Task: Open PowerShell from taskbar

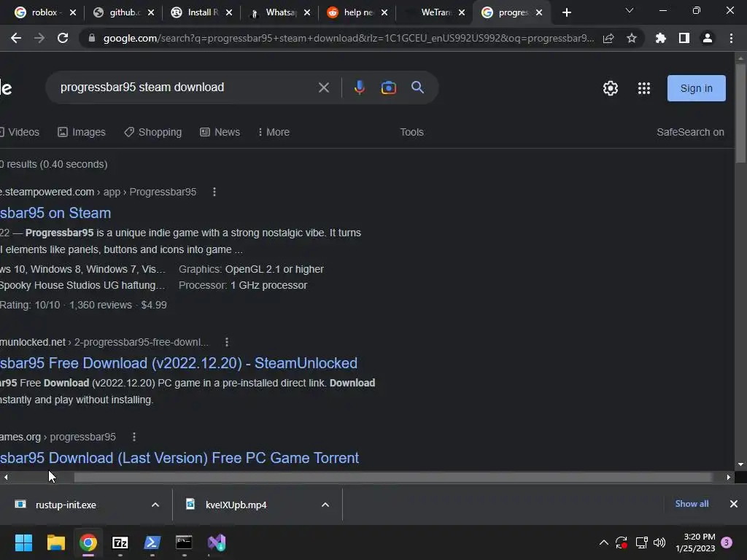Action: tap(152, 542)
